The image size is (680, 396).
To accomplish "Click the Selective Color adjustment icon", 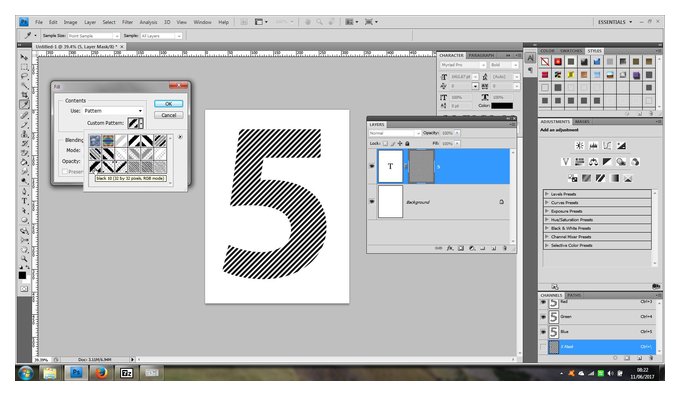I will click(x=628, y=178).
